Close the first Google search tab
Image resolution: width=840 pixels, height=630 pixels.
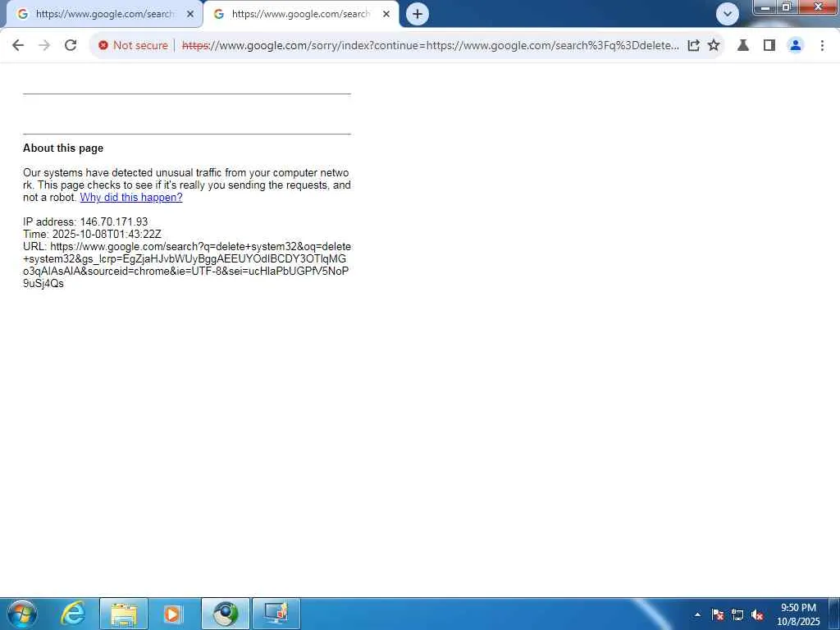tap(190, 14)
